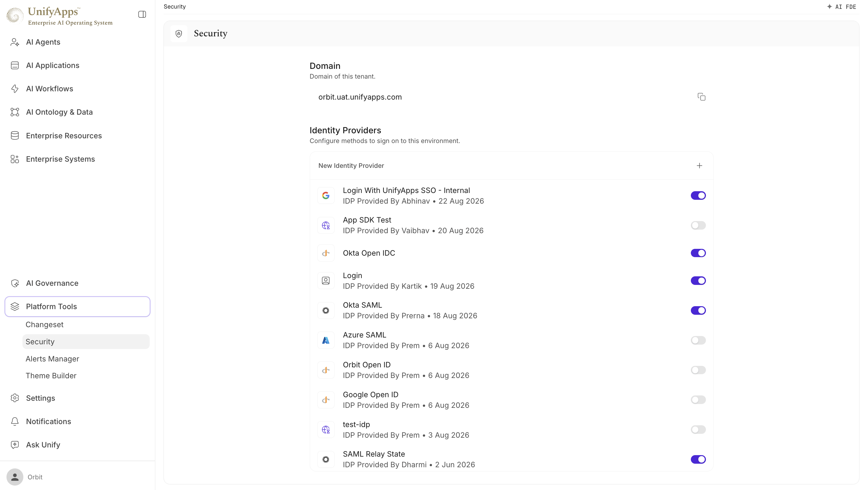Turn on the Orbit Open ID toggle
The height and width of the screenshot is (490, 868).
click(698, 370)
